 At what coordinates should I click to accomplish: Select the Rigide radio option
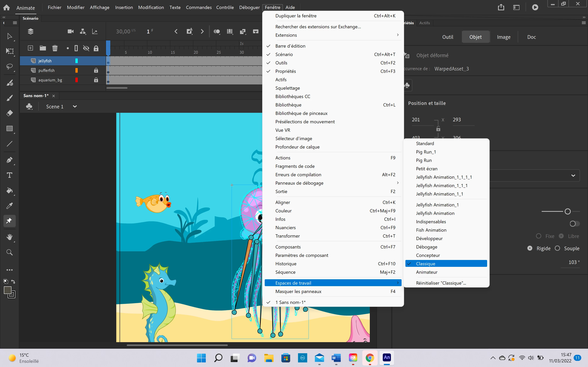coord(530,248)
